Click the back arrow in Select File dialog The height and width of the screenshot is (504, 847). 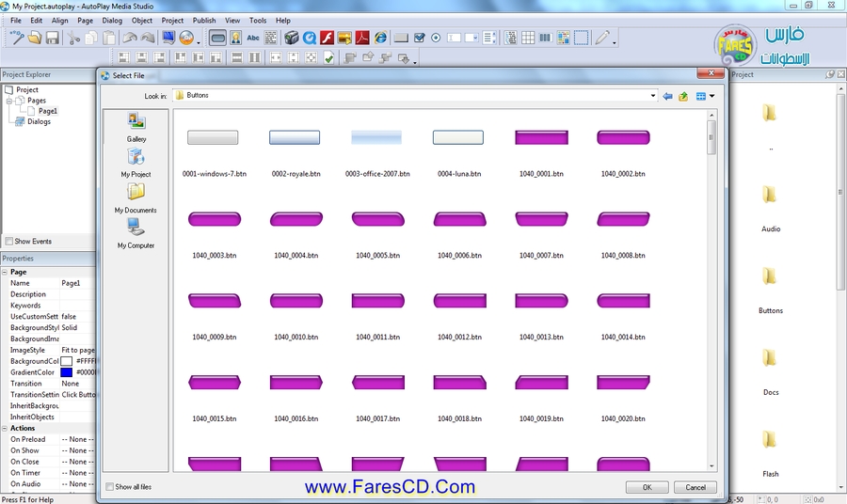pyautogui.click(x=667, y=96)
